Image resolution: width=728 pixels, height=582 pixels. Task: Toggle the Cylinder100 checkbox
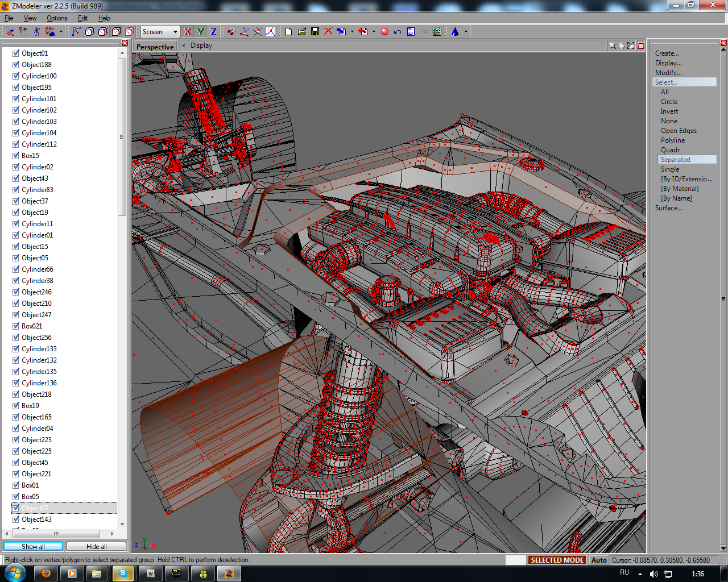click(x=16, y=76)
